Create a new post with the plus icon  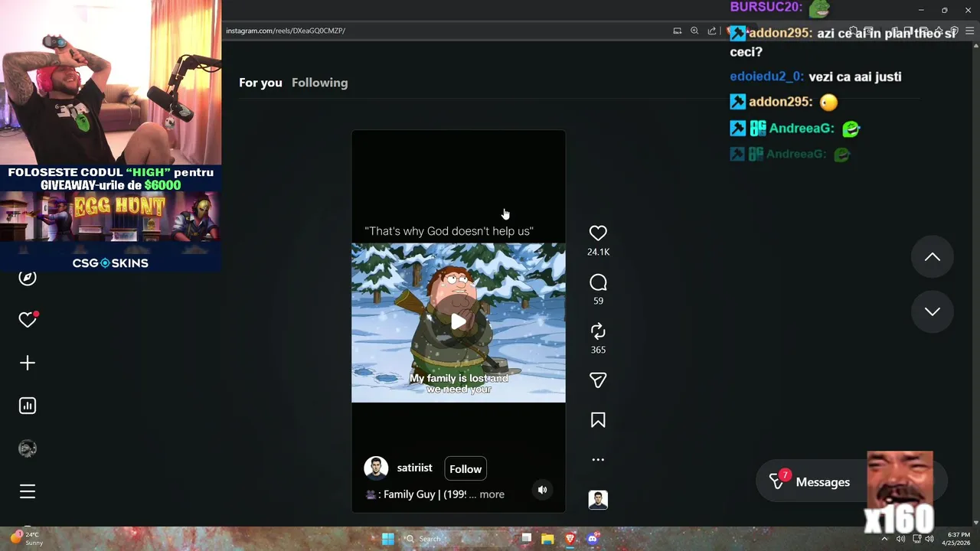(28, 363)
